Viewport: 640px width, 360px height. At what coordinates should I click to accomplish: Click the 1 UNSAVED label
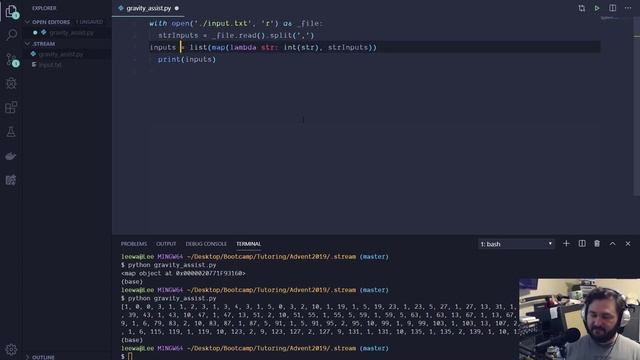tap(89, 22)
